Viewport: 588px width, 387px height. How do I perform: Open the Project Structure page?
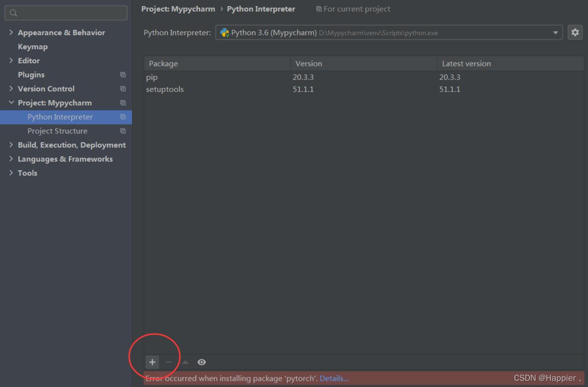(57, 131)
